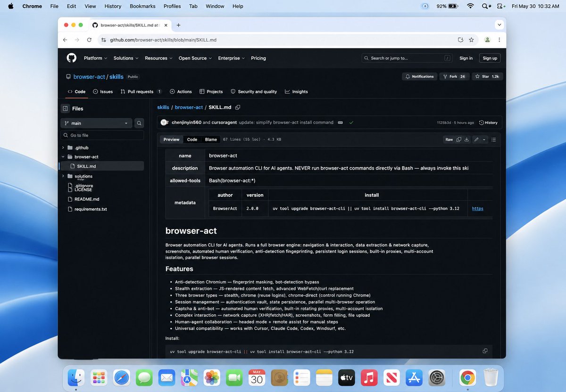
Task: Select the 1125b3d commit hash
Action: (444, 122)
